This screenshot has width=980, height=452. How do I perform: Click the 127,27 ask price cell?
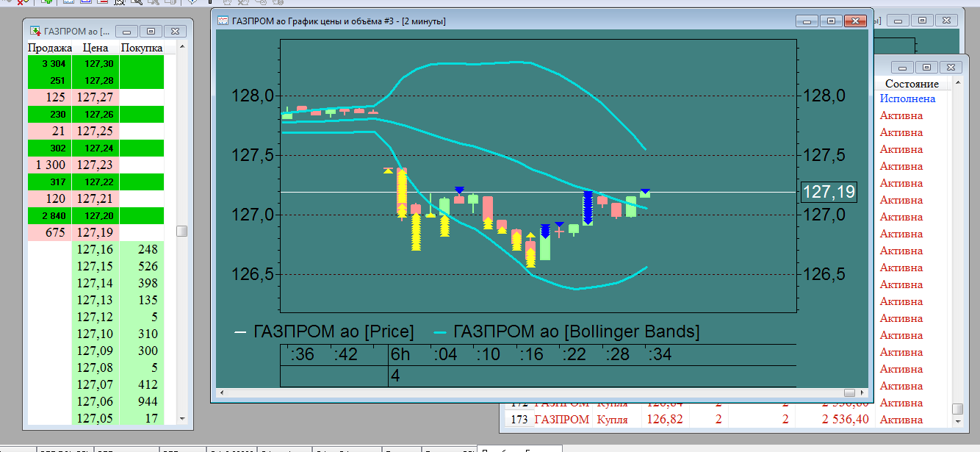pyautogui.click(x=96, y=97)
